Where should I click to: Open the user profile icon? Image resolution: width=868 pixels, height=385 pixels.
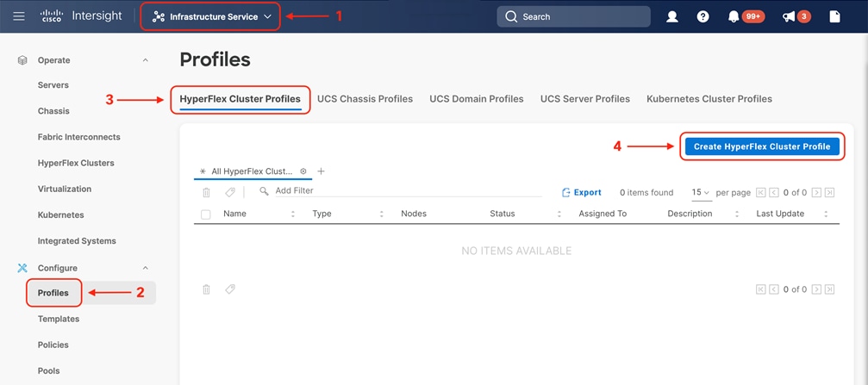click(x=672, y=16)
